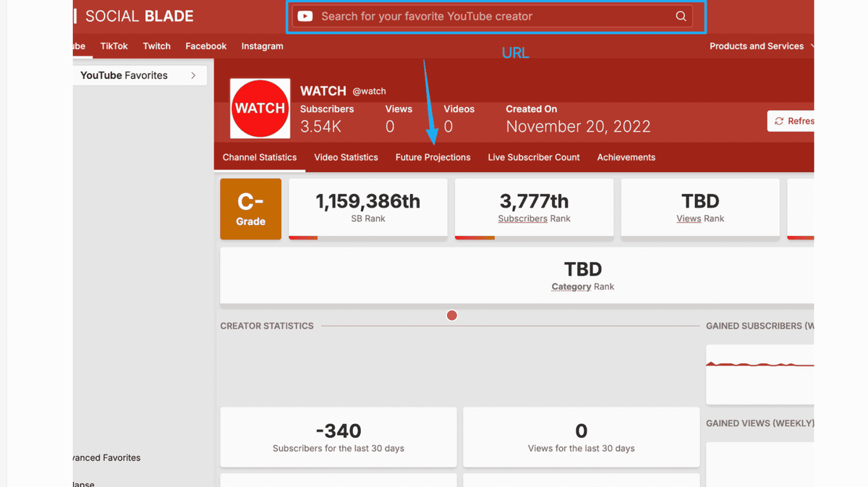Screen dimensions: 868x487
Task: Click the 0 views last 30 days card
Action: click(x=582, y=437)
